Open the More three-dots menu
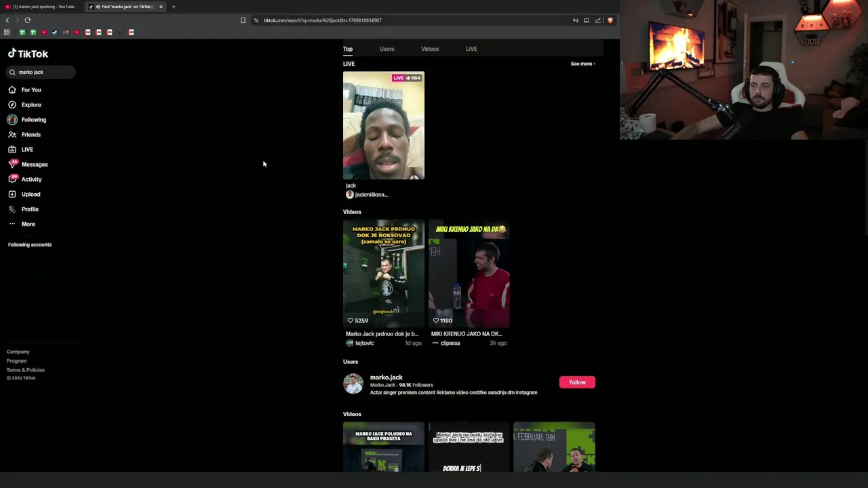This screenshot has height=488, width=868. 12,224
